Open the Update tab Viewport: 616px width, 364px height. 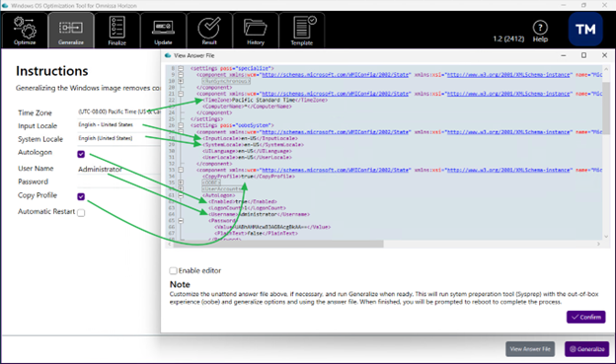(x=163, y=31)
